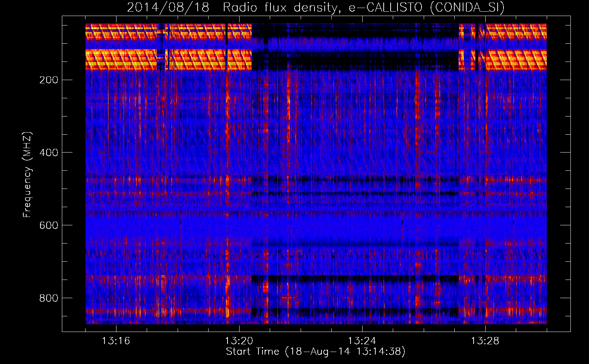Click the 800 frequency tick label
This screenshot has height=364, width=589.
tap(49, 298)
